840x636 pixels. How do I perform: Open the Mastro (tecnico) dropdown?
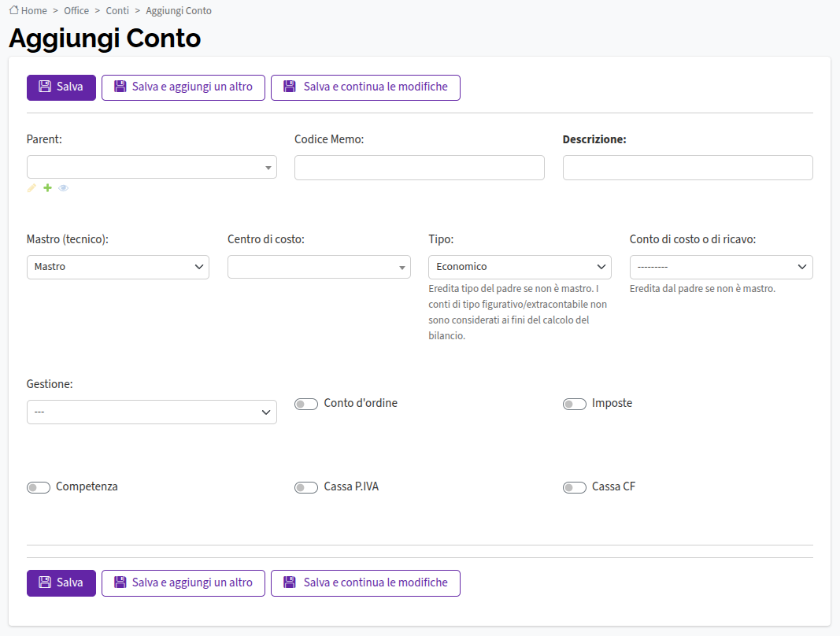[118, 267]
